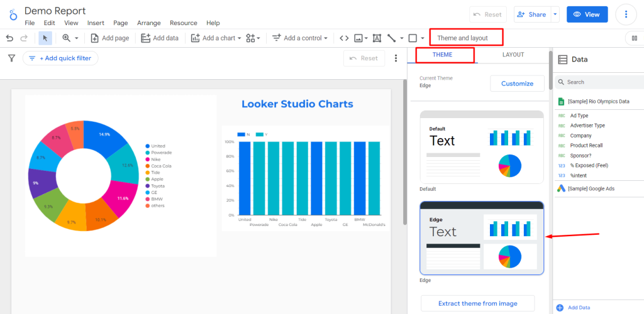
Task: Click the United legend color dot
Action: 147,146
